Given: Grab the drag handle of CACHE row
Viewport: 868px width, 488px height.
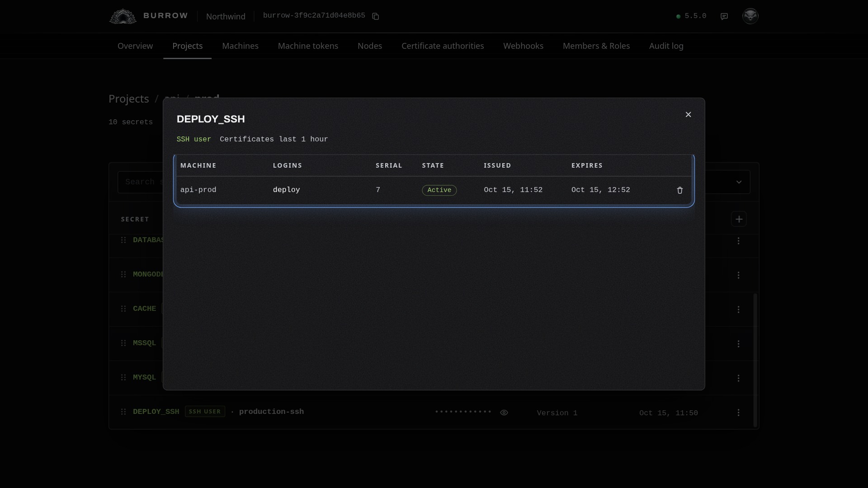Looking at the screenshot, I should point(123,309).
